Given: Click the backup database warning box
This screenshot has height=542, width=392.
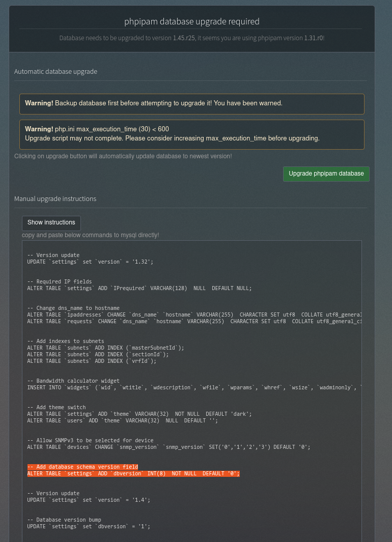Looking at the screenshot, I should (192, 104).
